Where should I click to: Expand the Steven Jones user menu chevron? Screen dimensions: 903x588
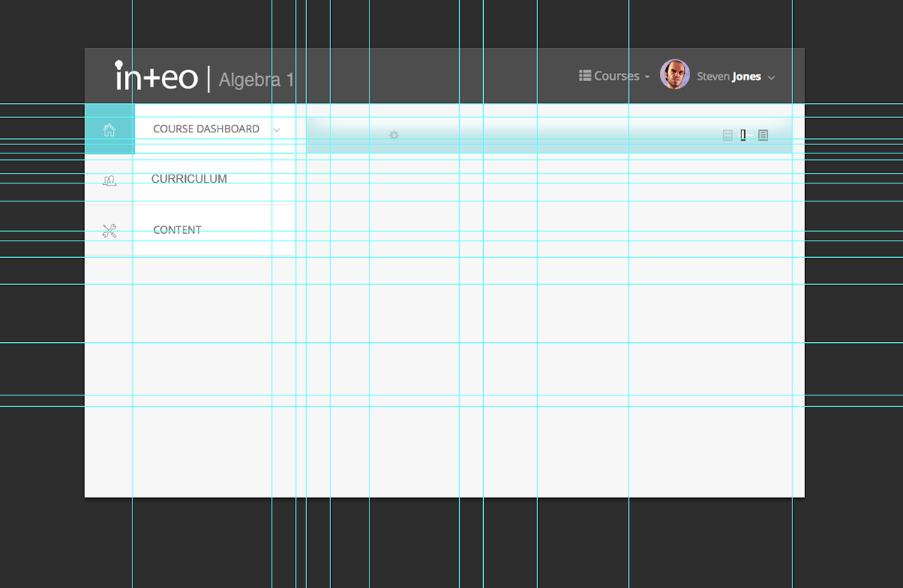click(771, 77)
